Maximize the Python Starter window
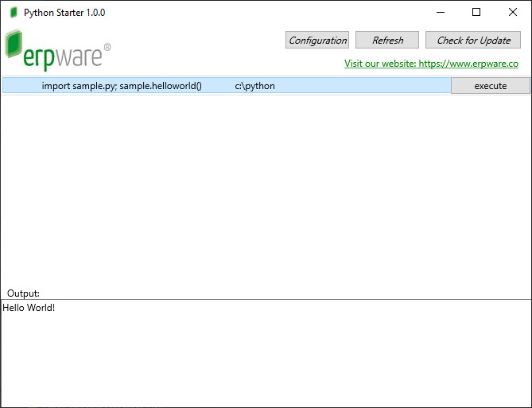The image size is (532, 408). (476, 12)
